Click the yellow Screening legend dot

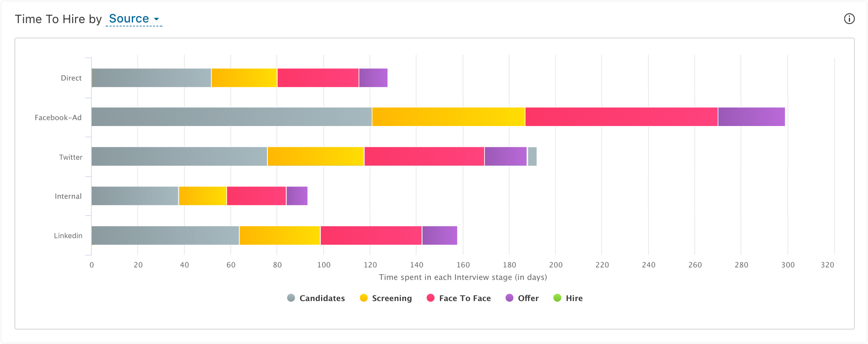click(363, 298)
